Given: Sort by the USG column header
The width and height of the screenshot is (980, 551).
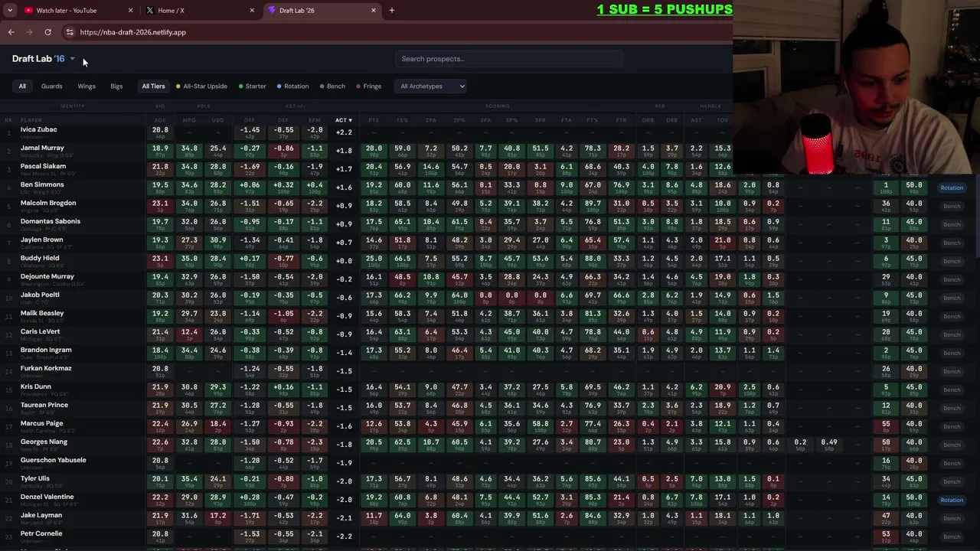Looking at the screenshot, I should pos(218,120).
